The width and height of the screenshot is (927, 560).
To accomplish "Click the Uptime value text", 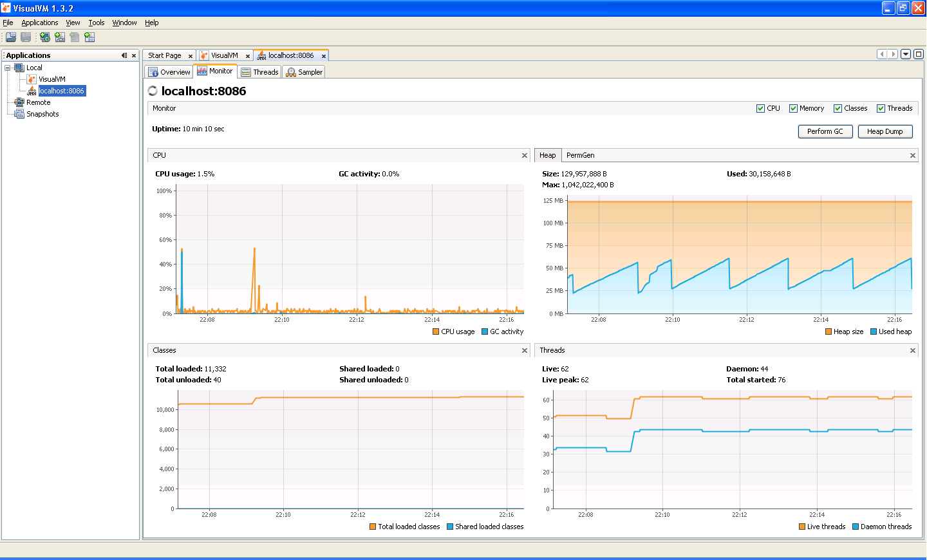I will [x=203, y=129].
